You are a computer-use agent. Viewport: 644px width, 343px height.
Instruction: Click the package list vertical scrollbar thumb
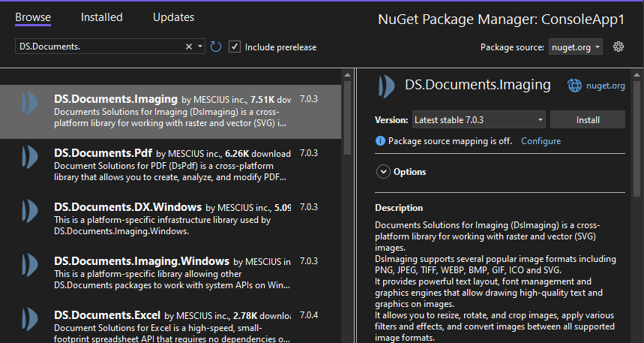pyautogui.click(x=347, y=118)
